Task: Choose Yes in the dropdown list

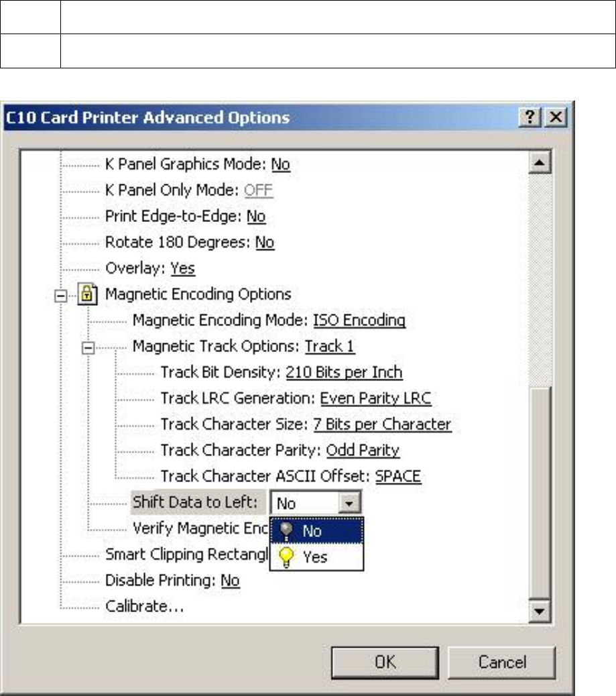Action: (x=317, y=557)
